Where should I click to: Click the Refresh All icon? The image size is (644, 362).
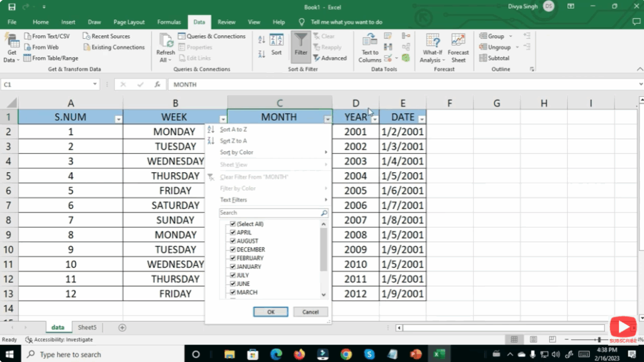(165, 44)
